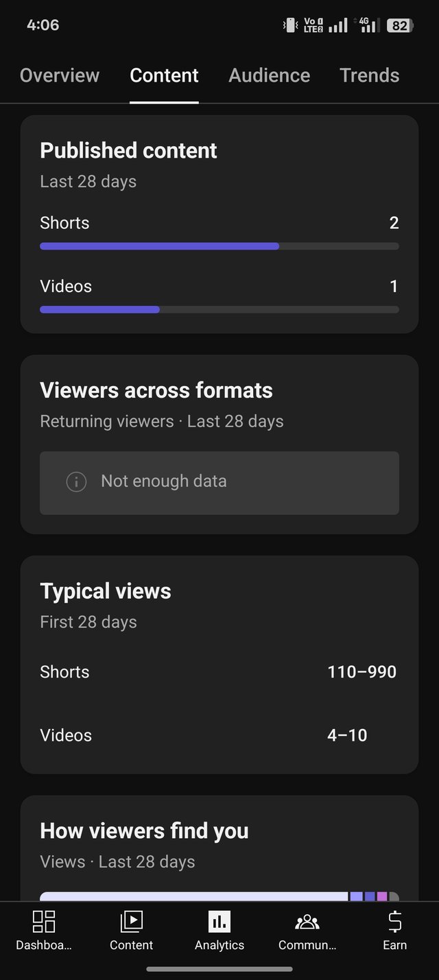Tap the Shorts progress bar
The width and height of the screenshot is (439, 980).
pyautogui.click(x=219, y=246)
